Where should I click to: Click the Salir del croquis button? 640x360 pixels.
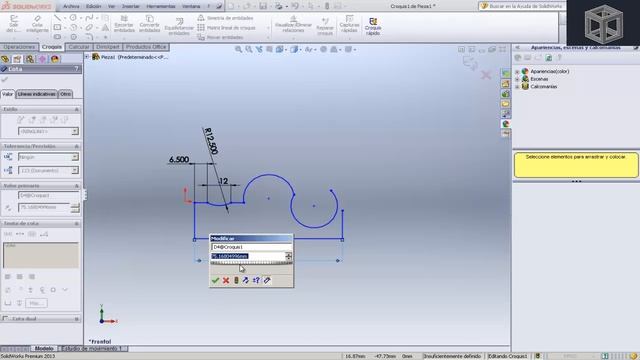[x=13, y=24]
